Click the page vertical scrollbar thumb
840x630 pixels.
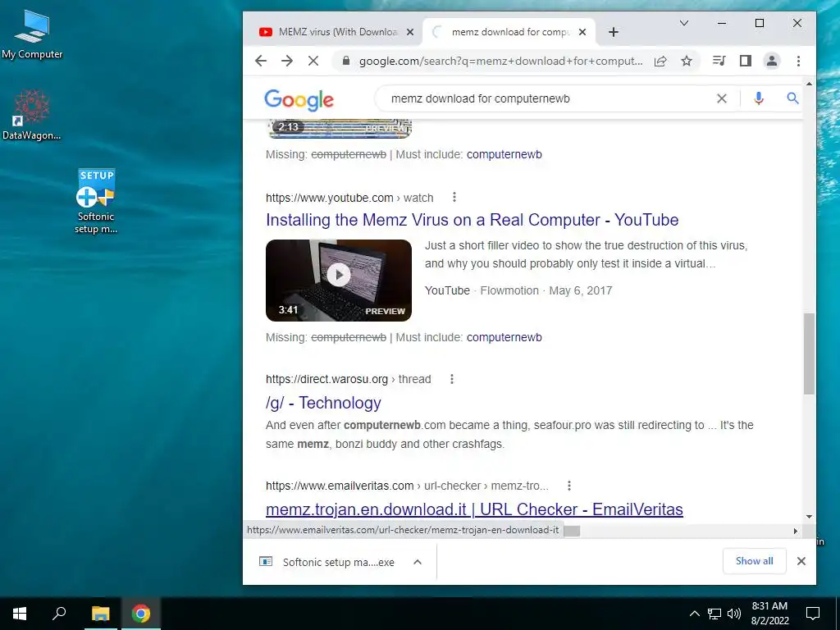pos(809,354)
